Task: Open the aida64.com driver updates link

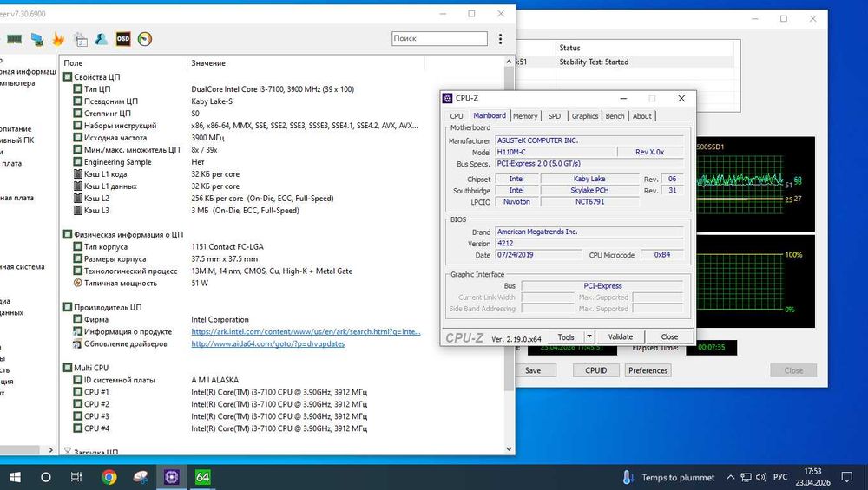Action: pos(268,344)
